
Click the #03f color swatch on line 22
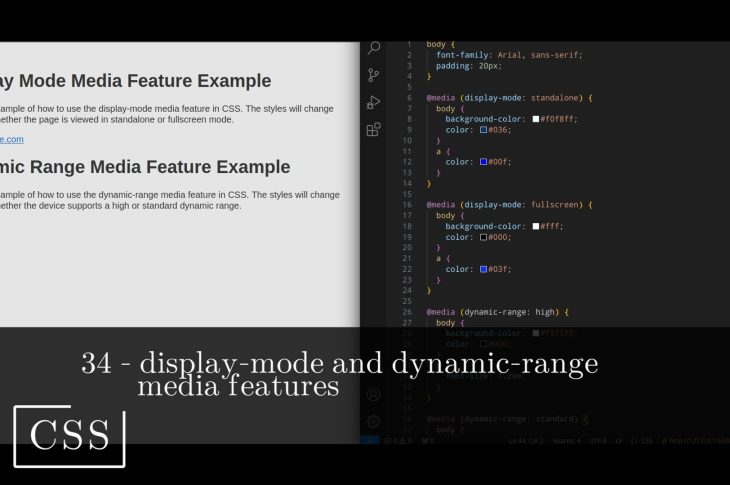click(484, 269)
